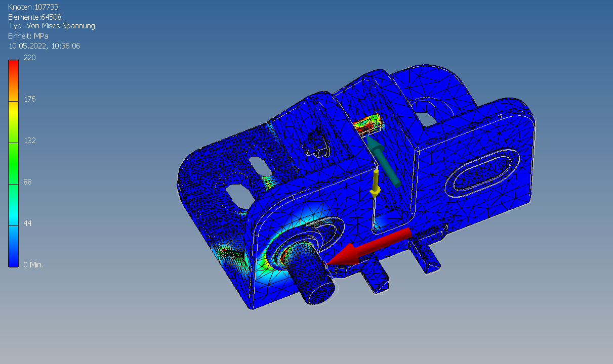The height and width of the screenshot is (364, 613).
Task: Click the red segment of the color legend
Action: (13, 71)
